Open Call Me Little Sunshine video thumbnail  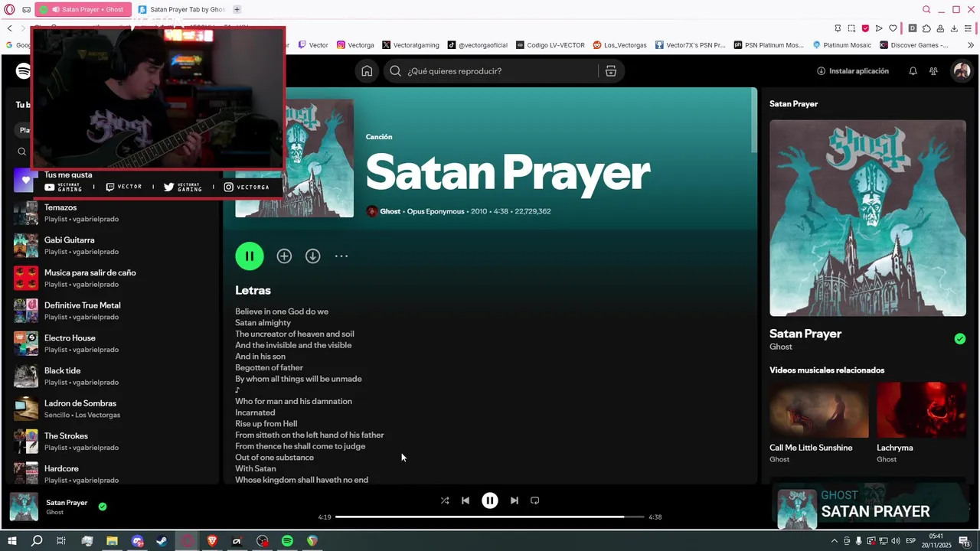click(819, 410)
